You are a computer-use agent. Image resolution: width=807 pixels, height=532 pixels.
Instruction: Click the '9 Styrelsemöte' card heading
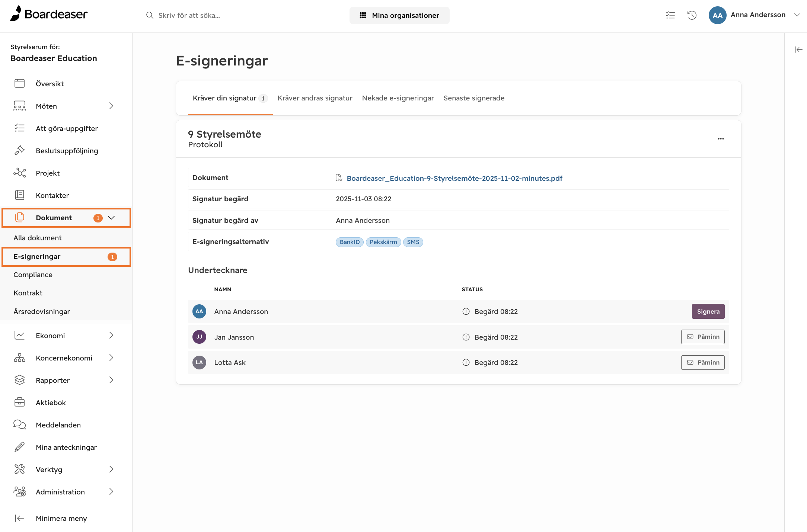coord(224,134)
